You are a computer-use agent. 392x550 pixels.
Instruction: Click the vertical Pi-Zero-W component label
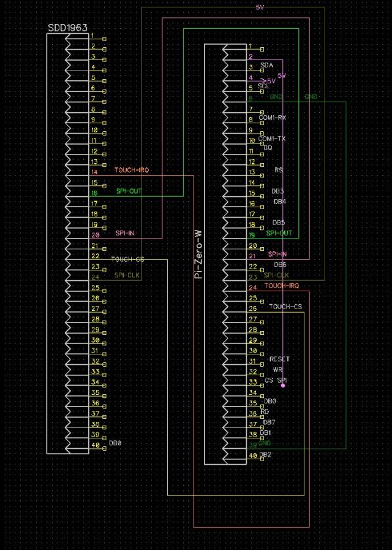[x=197, y=254]
